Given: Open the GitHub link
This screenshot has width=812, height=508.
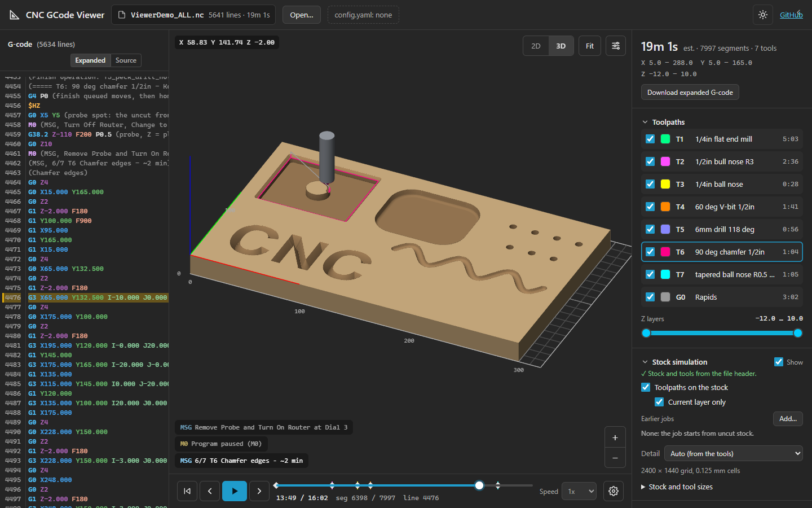Looking at the screenshot, I should [x=791, y=15].
